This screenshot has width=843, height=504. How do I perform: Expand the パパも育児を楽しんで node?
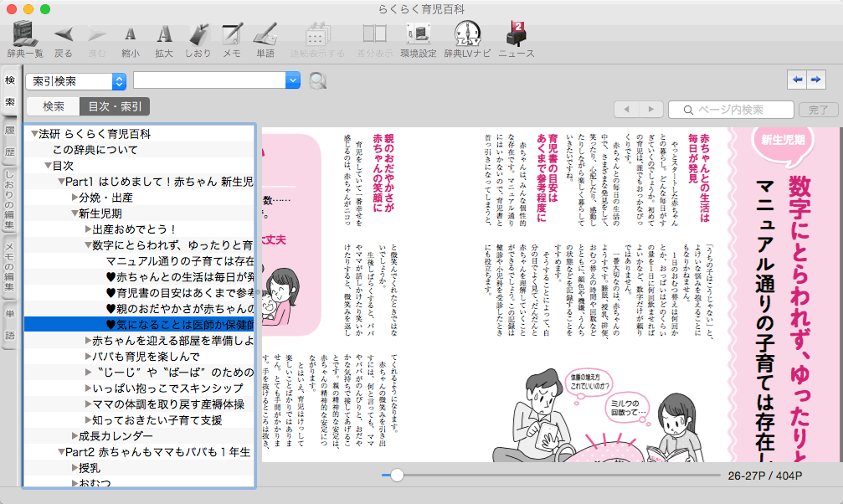(x=88, y=357)
